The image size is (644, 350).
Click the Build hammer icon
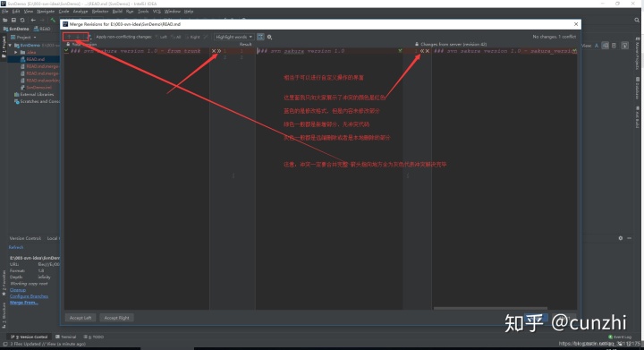[53, 20]
